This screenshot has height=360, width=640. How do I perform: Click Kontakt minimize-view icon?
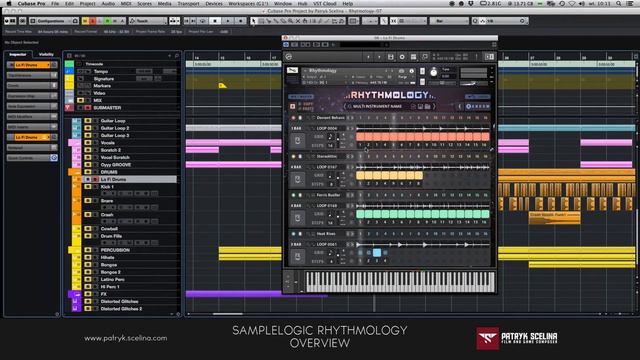(x=425, y=57)
